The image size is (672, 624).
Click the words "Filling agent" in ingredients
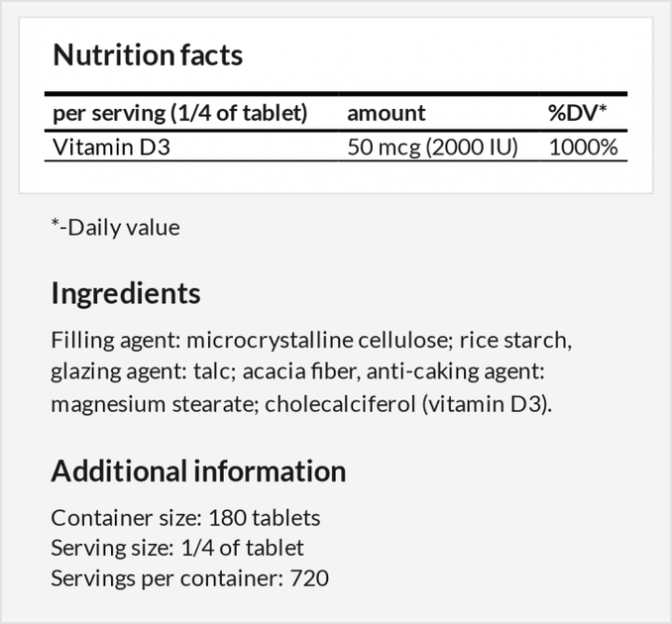[112, 341]
